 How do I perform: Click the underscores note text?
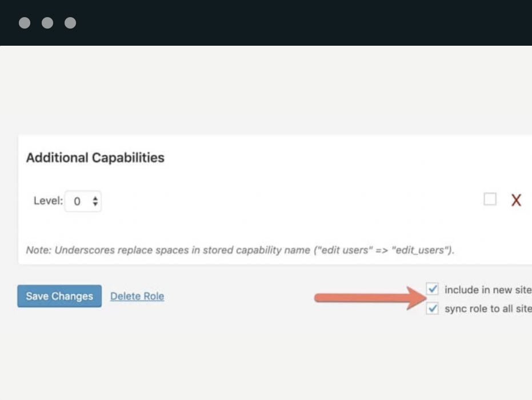(171, 250)
